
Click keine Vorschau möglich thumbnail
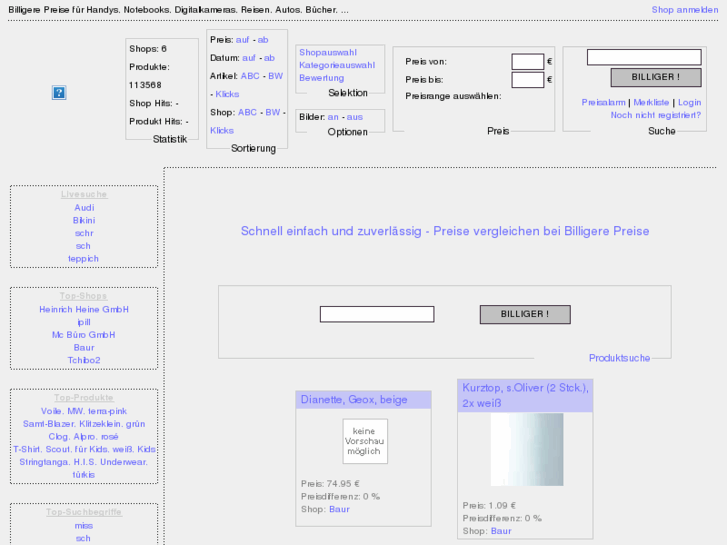coord(365,441)
